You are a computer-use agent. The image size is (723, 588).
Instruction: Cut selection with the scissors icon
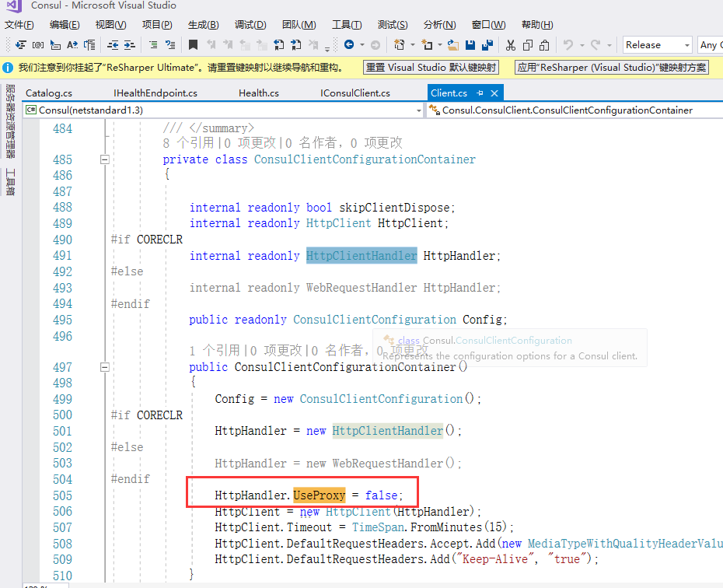[511, 45]
